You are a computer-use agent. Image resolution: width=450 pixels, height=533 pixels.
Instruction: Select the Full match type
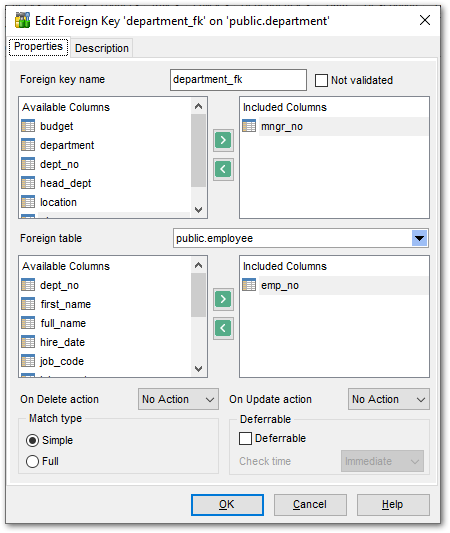pyautogui.click(x=32, y=462)
